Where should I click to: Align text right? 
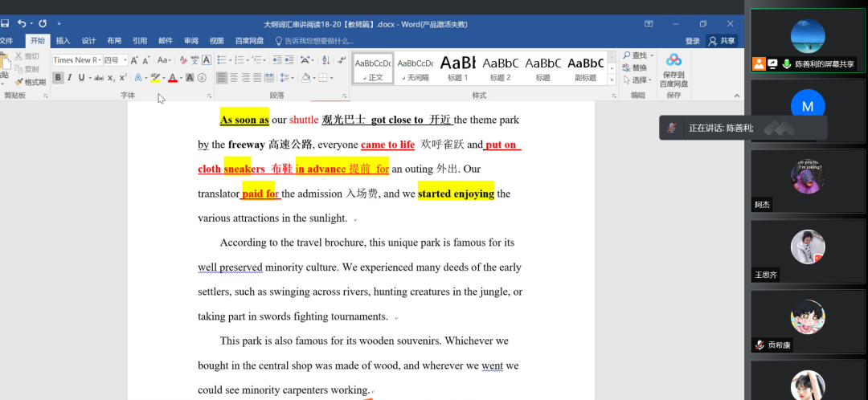[245, 78]
